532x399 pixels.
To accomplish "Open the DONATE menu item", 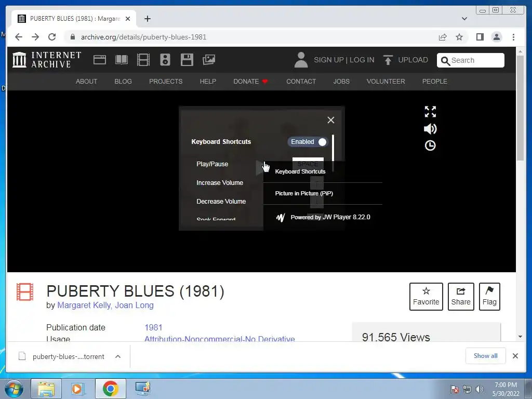I will coord(251,82).
